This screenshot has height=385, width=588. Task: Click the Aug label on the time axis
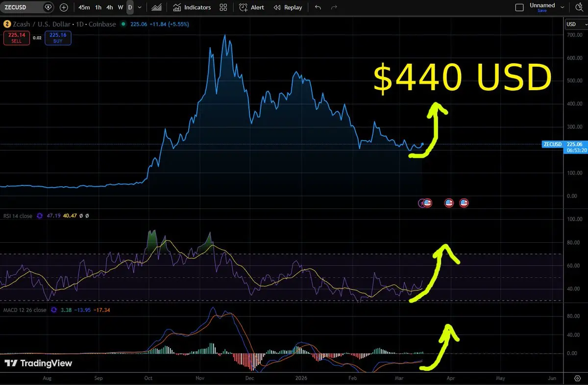(48, 379)
